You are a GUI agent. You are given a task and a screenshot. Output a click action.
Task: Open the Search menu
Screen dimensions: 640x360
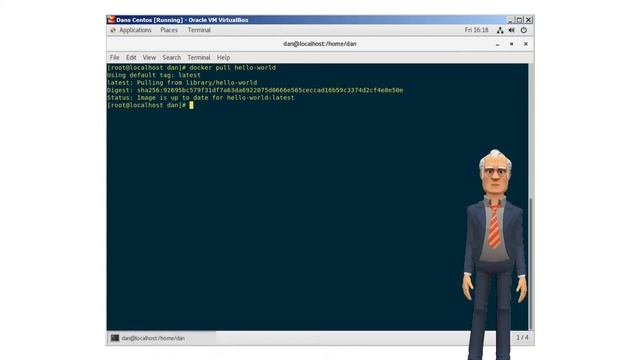pos(171,58)
